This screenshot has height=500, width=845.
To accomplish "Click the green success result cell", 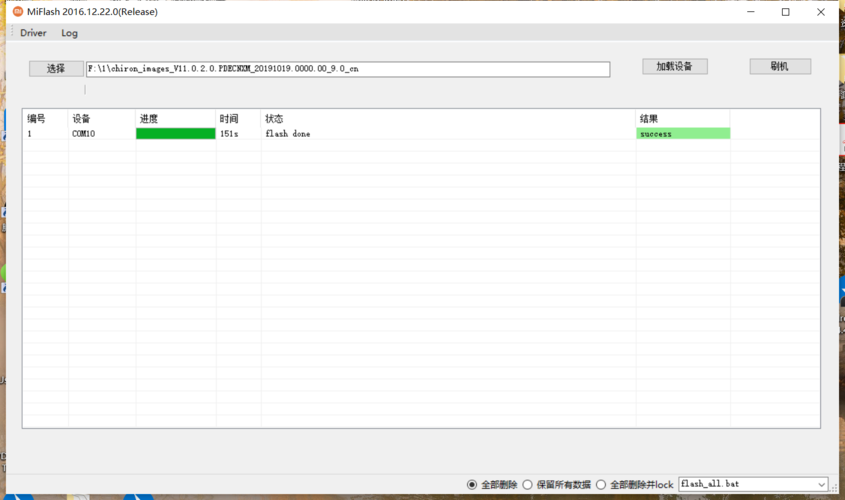I will point(683,134).
